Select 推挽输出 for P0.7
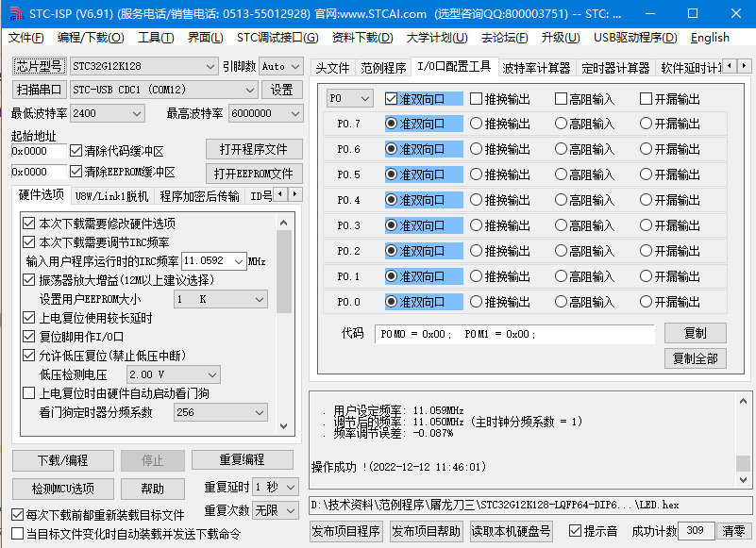Screen dimensions: 756x548 (500, 124)
